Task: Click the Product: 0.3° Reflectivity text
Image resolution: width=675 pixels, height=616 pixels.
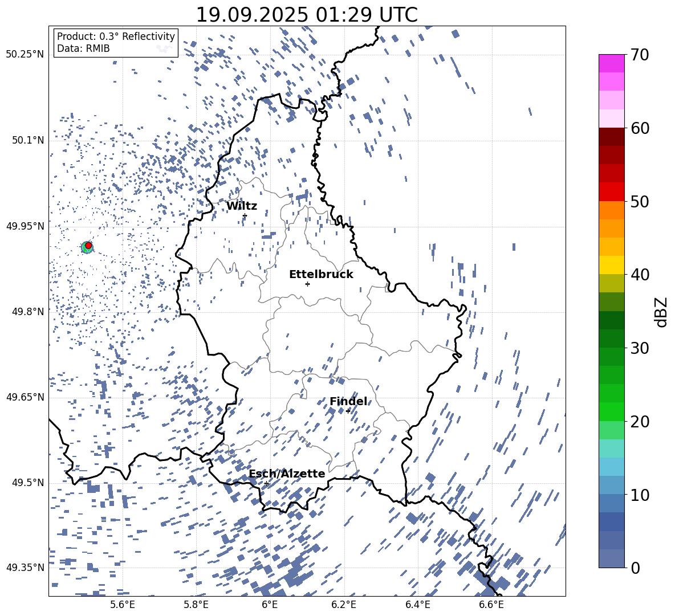Action: [x=116, y=36]
